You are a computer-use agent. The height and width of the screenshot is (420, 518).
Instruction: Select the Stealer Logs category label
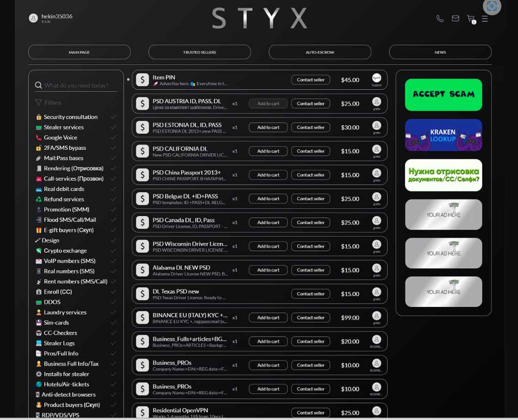(x=59, y=343)
